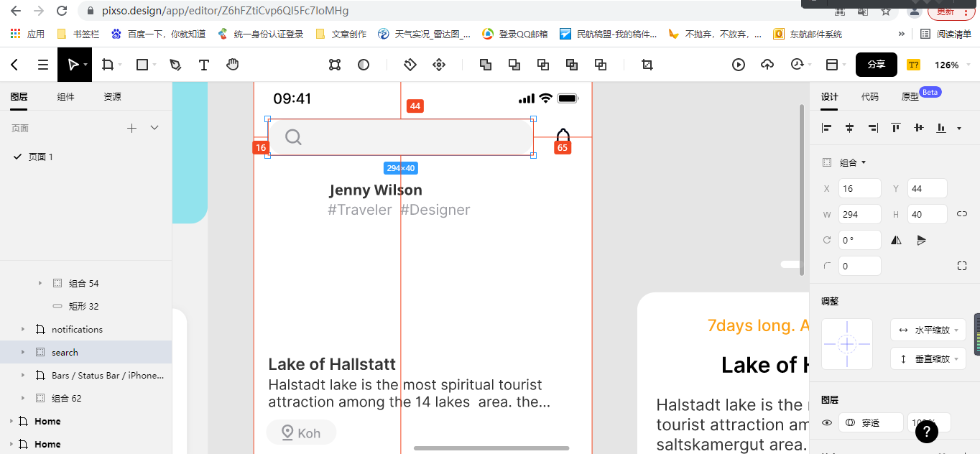Screen dimensions: 980x454
Task: Select the Text tool
Action: pos(204,65)
